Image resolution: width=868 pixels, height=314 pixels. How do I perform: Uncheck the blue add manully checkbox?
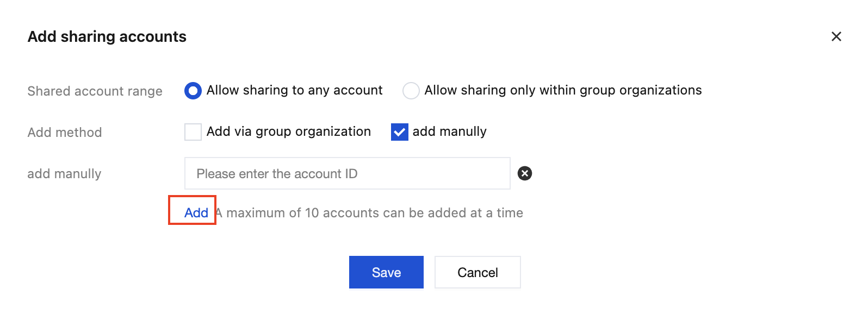[x=399, y=132]
